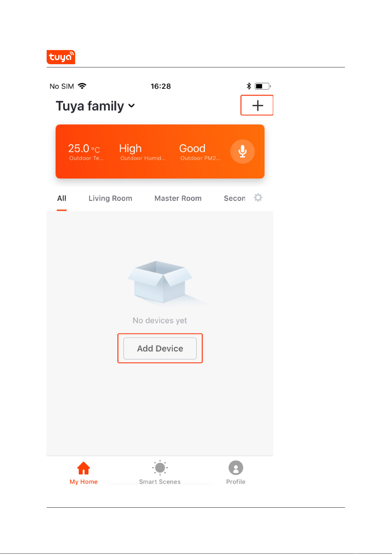Tap the battery indicator icon
The width and height of the screenshot is (392, 554).
pyautogui.click(x=263, y=86)
